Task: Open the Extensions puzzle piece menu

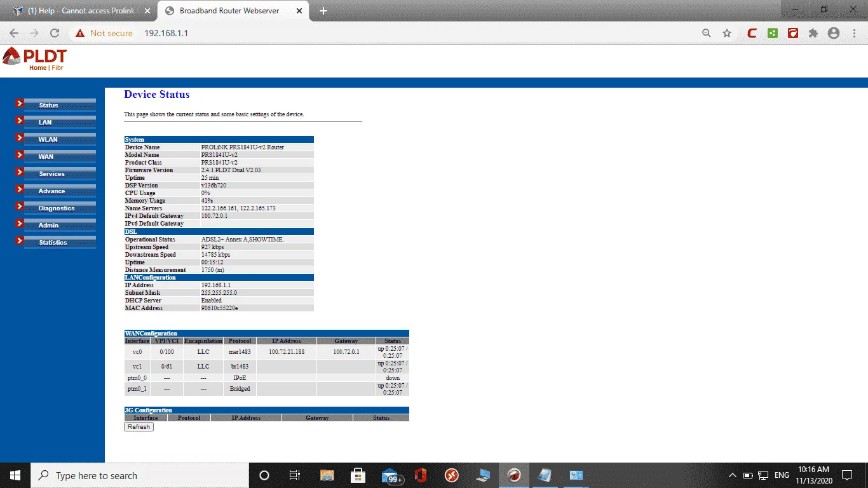Action: 813,33
